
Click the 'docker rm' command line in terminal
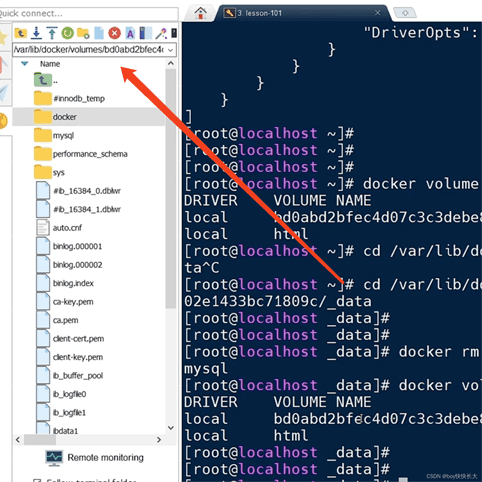(332, 352)
